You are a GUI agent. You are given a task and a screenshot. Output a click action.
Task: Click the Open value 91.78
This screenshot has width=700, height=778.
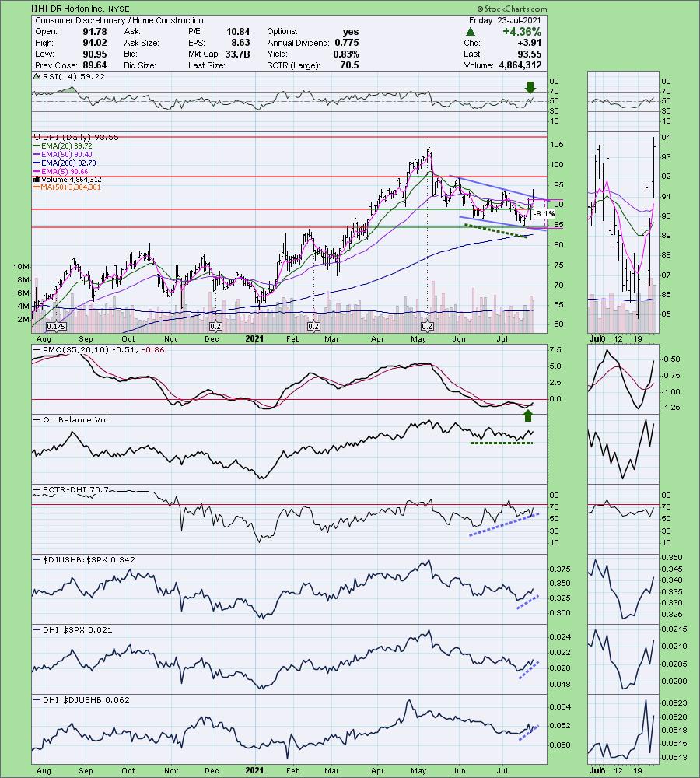coord(94,31)
